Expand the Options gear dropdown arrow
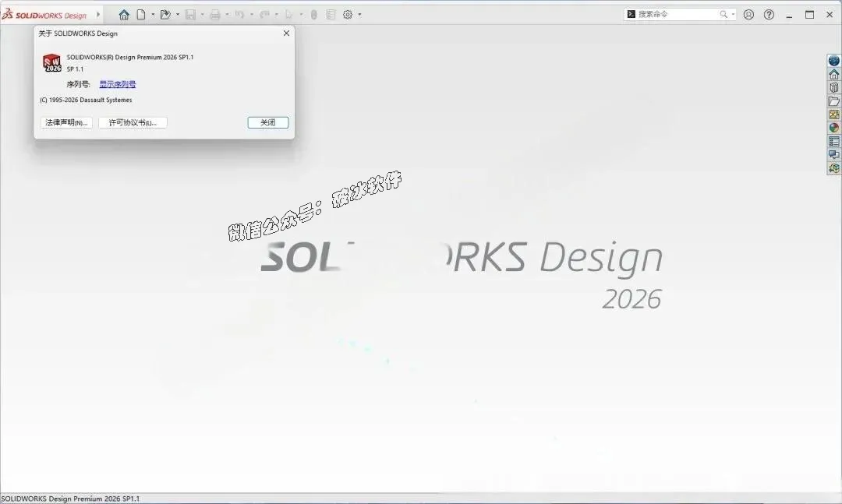The height and width of the screenshot is (504, 842). click(x=359, y=15)
